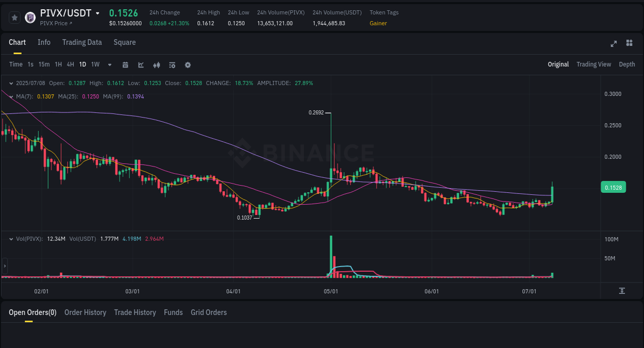Viewport: 644px width, 348px height.
Task: Click the fullscreen expand icon
Action: (x=614, y=43)
